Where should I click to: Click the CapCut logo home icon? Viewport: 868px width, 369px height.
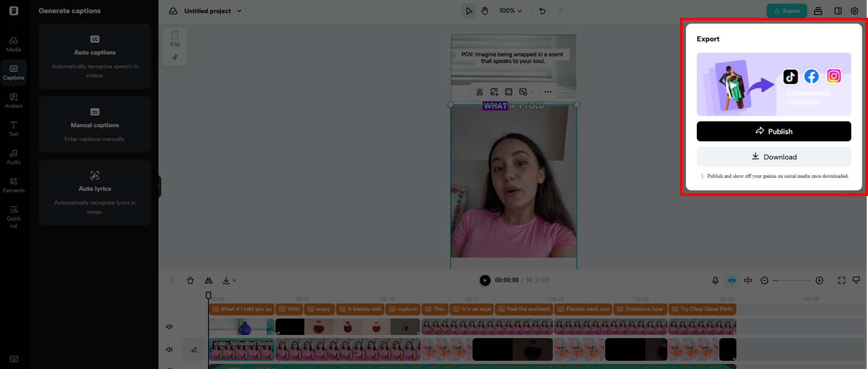14,11
